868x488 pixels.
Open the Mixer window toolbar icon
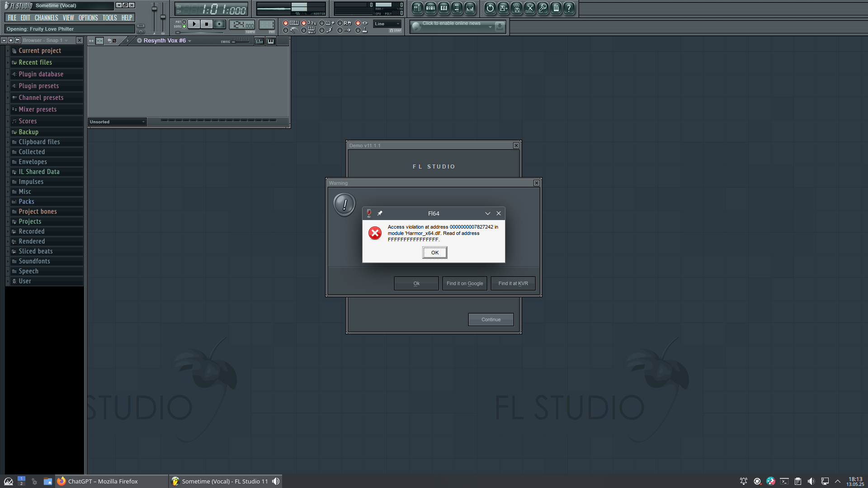[x=470, y=8]
